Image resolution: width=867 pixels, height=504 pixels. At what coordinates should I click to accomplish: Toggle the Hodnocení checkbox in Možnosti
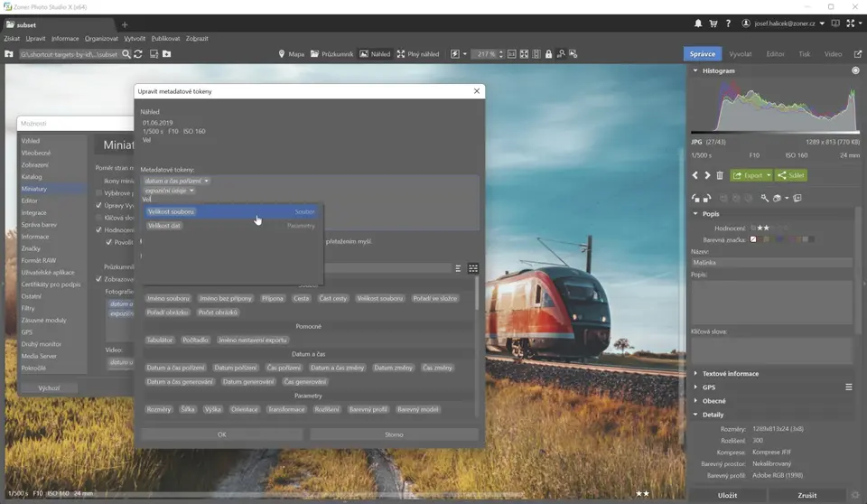pos(98,229)
